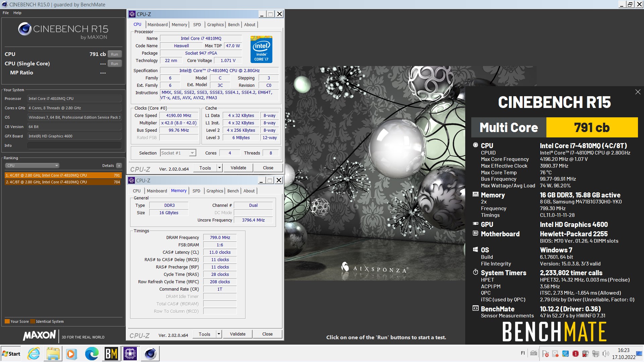Click Tools button in lower CPU-Z
This screenshot has width=644, height=362.
coord(205,334)
